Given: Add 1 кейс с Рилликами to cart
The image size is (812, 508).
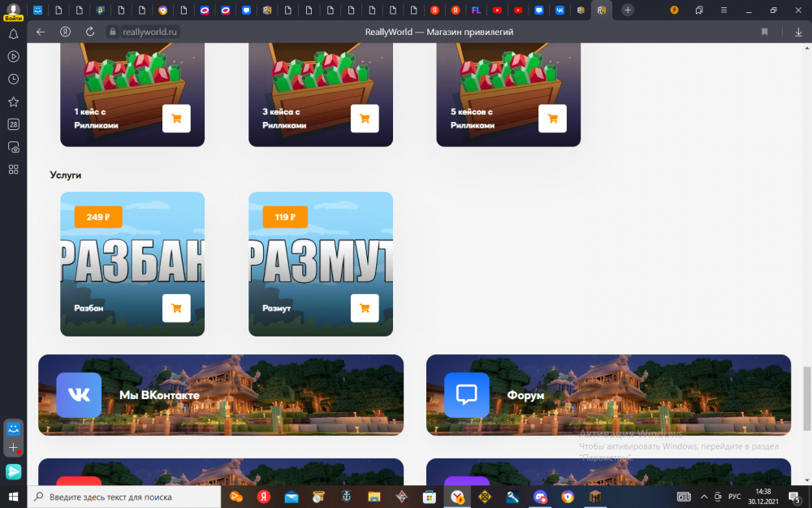Looking at the screenshot, I should 176,118.
